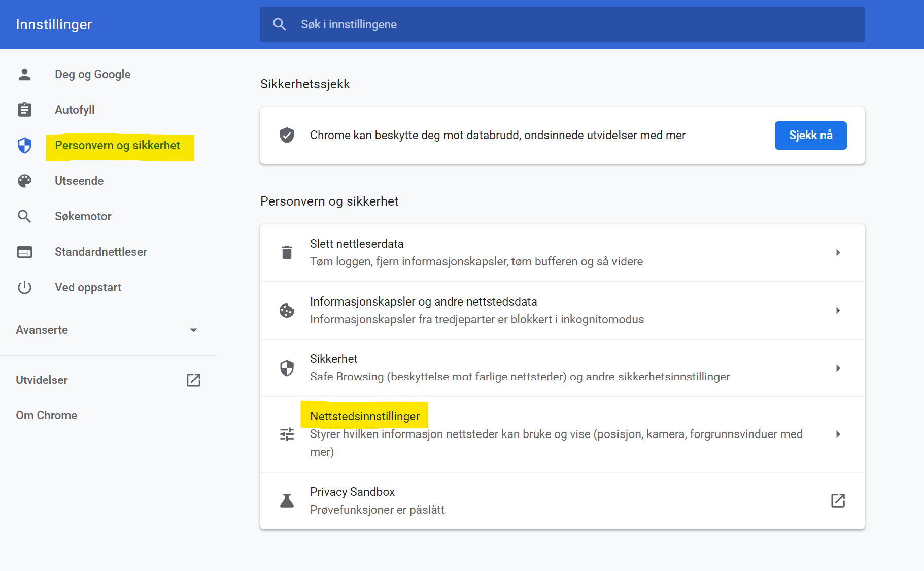924x571 pixels.
Task: Click 'Styrer hvilken informasjon nettsteder' description
Action: click(556, 443)
